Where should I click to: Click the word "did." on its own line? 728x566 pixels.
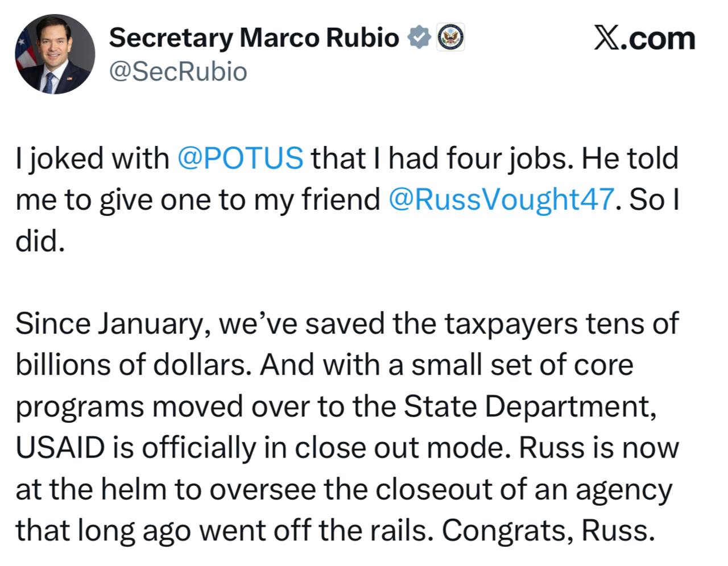[38, 241]
